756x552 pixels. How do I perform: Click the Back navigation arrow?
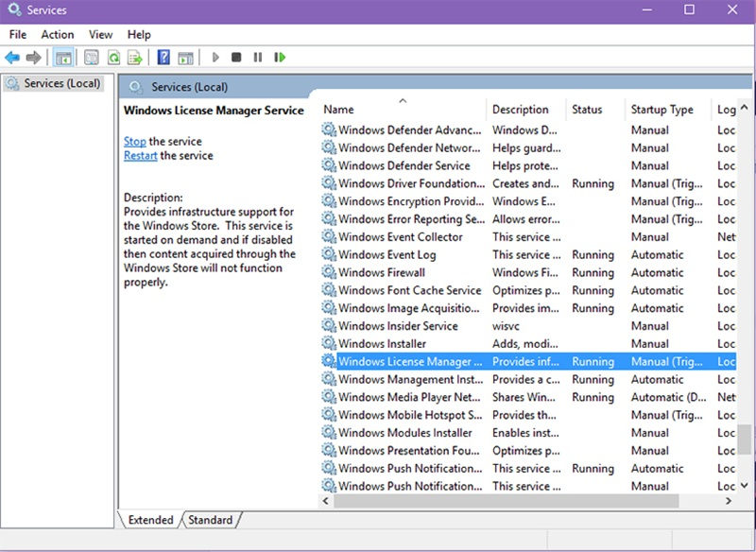(11, 58)
